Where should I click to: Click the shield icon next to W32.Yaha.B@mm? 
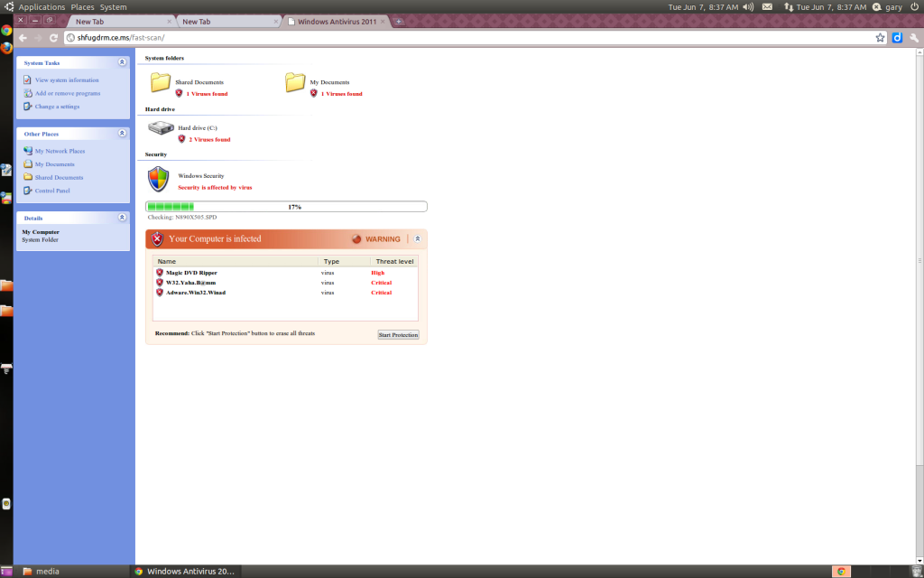point(160,283)
